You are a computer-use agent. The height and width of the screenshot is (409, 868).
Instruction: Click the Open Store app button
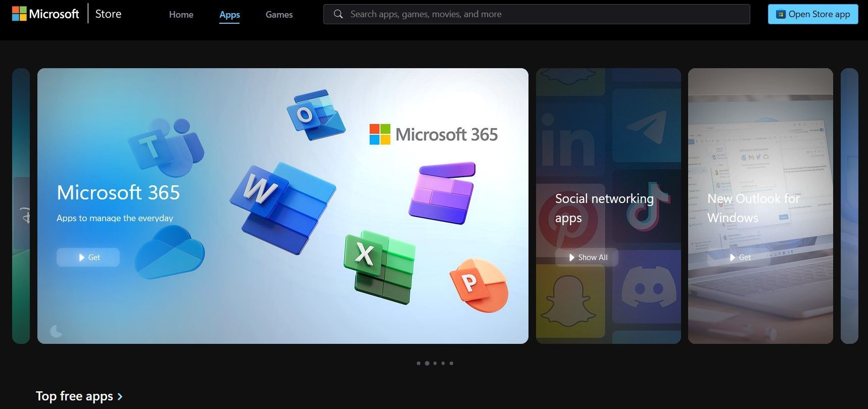[x=813, y=14]
